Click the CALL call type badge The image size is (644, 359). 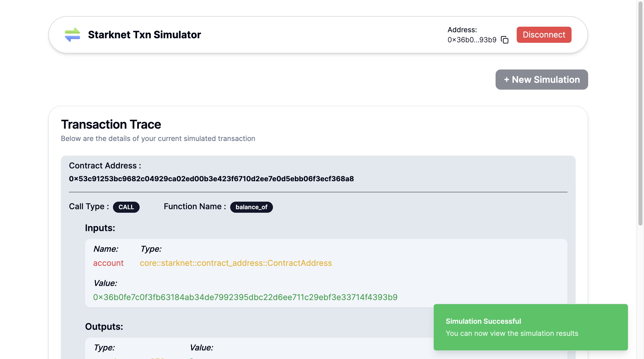click(126, 207)
